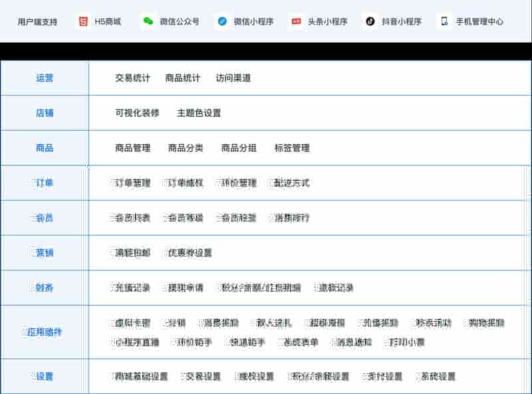Screen dimensions: 532x394
Task: Click 商品分组 in the 商品 row
Action: pyautogui.click(x=239, y=148)
